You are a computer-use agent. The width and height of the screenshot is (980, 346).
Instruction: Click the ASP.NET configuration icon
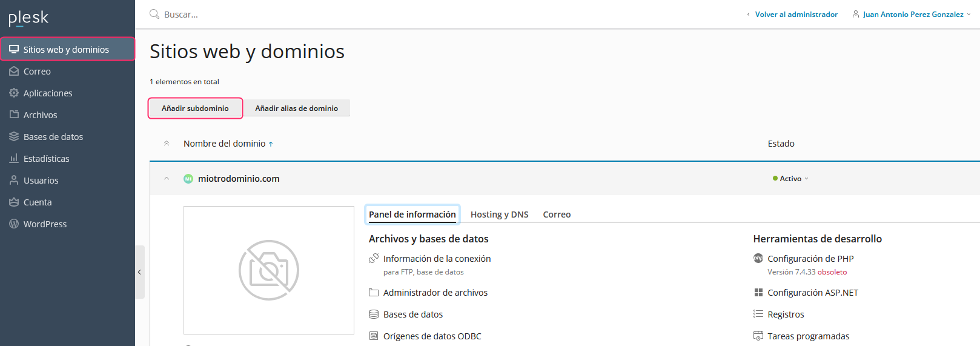click(x=758, y=293)
